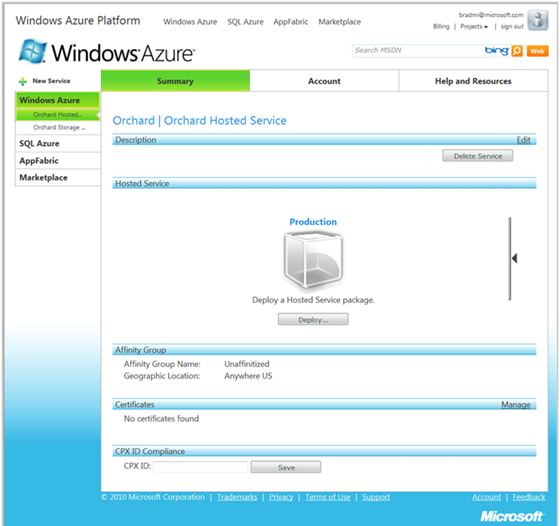Open AppFabric in top navigation
Viewport: 560px width, 526px height.
(x=290, y=22)
